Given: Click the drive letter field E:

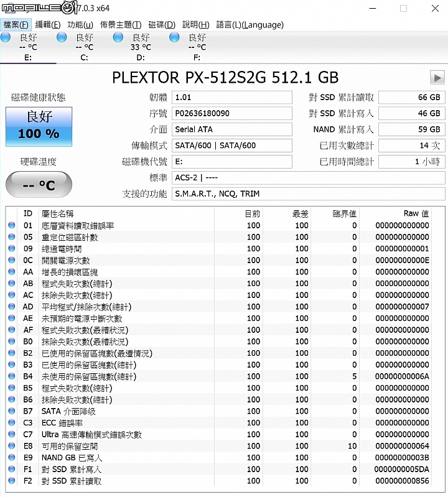Looking at the screenshot, I should pos(231,162).
